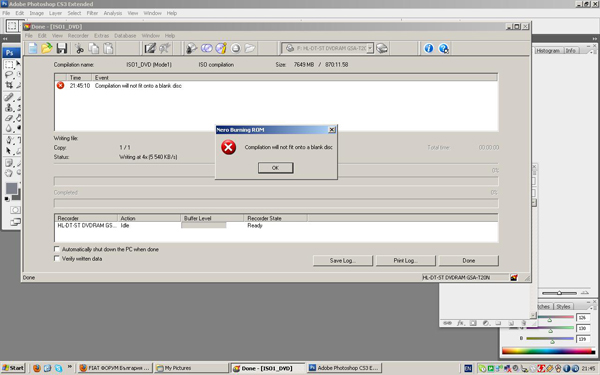Click the Layers panel add mask icon
The height and width of the screenshot is (375, 600).
473,323
